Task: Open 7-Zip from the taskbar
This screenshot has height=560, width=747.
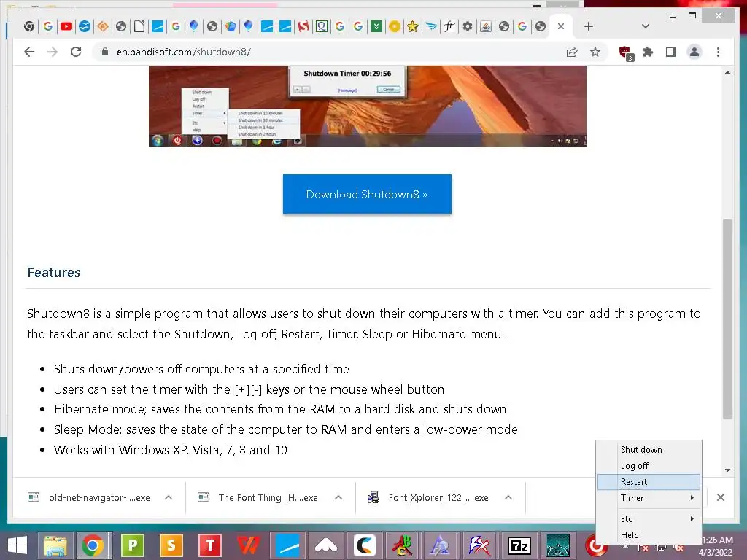Action: [x=519, y=545]
